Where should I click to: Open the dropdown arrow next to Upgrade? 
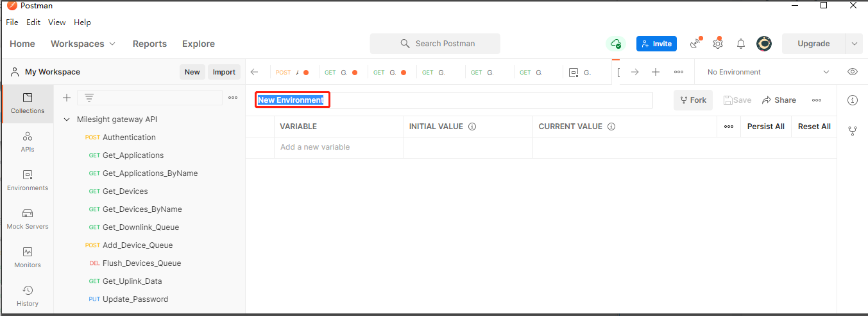854,44
